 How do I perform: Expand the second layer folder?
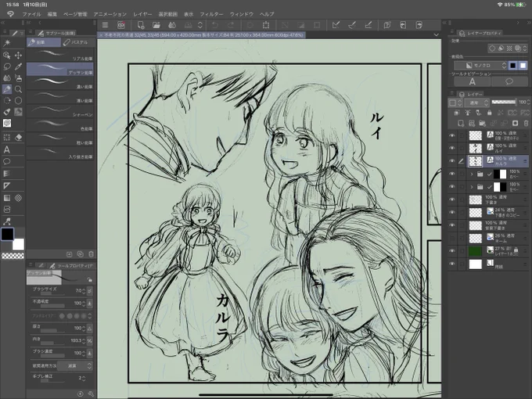[x=472, y=187]
